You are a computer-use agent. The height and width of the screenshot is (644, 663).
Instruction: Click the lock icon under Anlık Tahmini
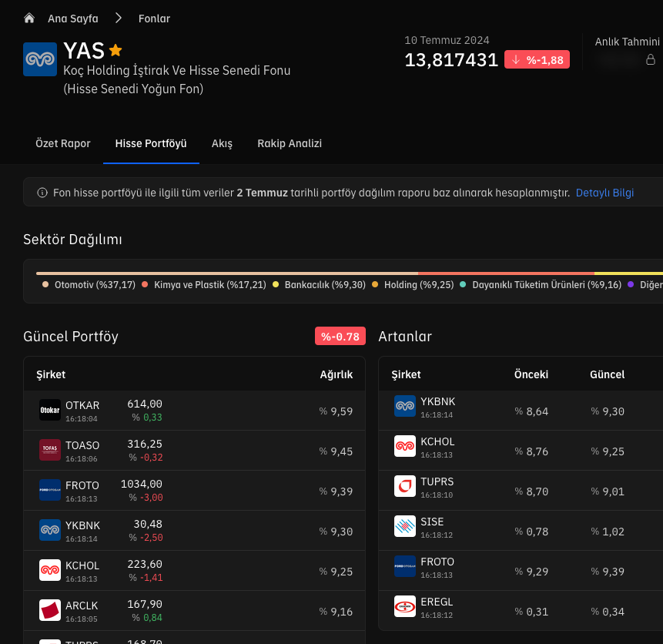tap(651, 59)
